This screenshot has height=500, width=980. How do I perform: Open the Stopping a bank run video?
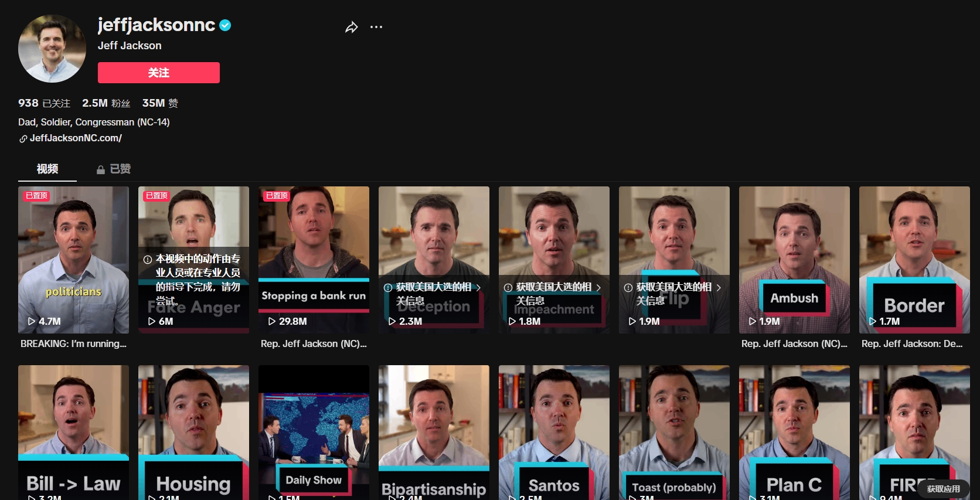(x=314, y=260)
